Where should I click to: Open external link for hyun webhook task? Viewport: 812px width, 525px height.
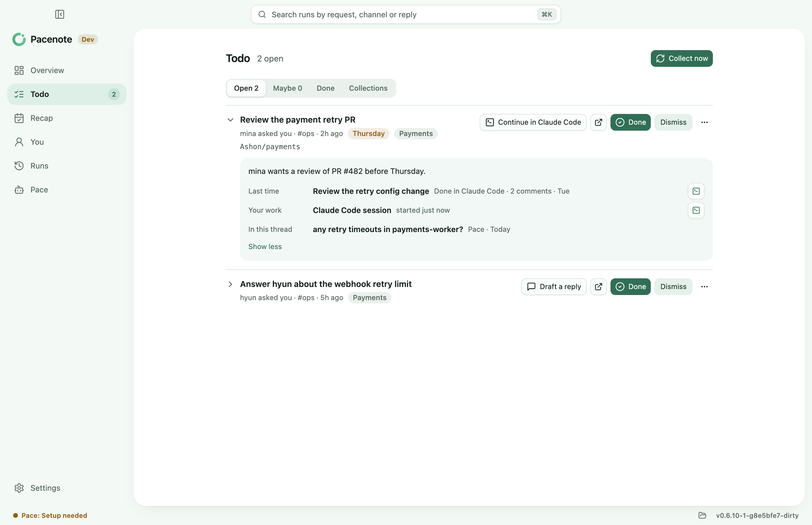599,287
